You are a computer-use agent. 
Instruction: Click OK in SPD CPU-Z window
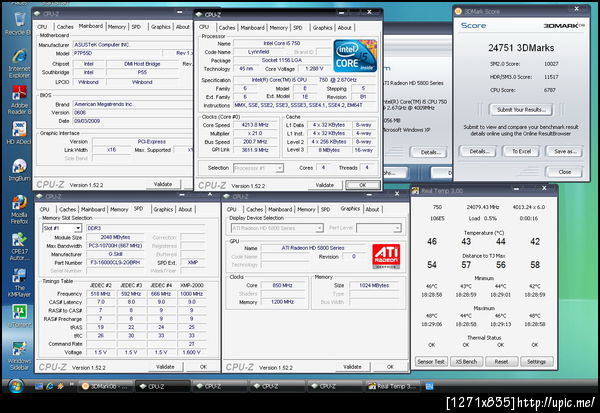[203, 367]
